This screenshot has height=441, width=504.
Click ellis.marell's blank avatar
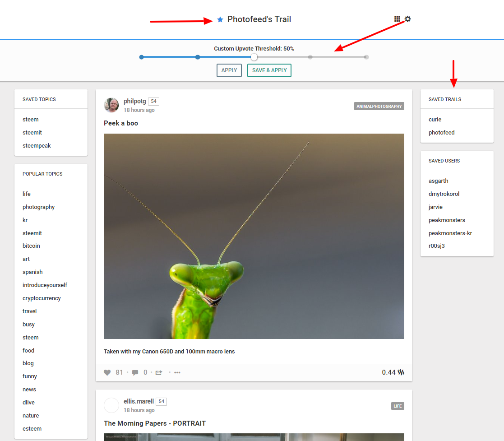tap(111, 405)
